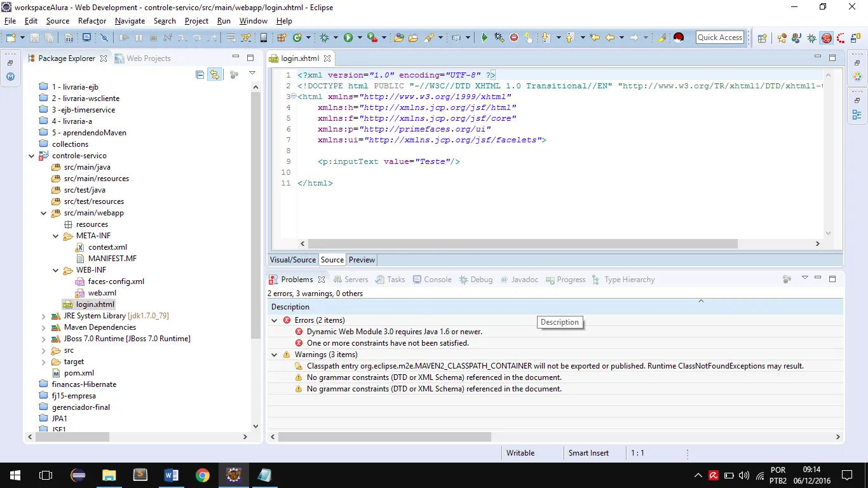
Task: Click the Quick Access search field
Action: (719, 37)
